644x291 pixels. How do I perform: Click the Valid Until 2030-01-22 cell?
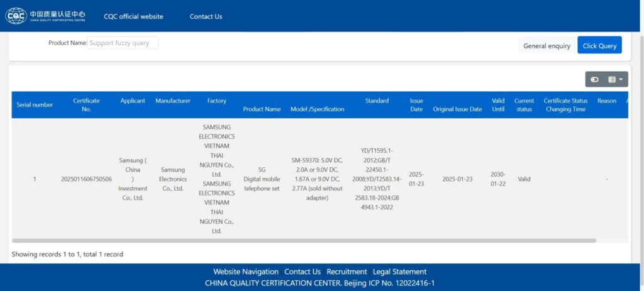coord(498,179)
